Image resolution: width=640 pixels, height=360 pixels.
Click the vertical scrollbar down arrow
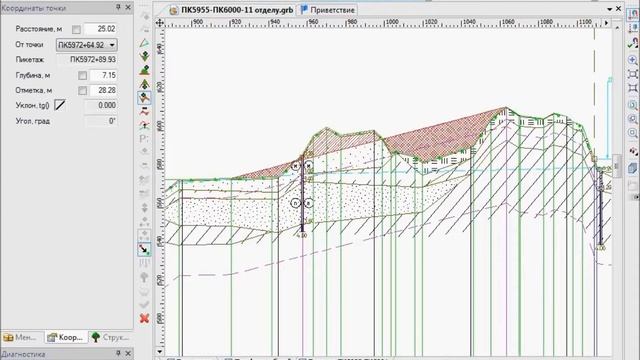point(160,351)
